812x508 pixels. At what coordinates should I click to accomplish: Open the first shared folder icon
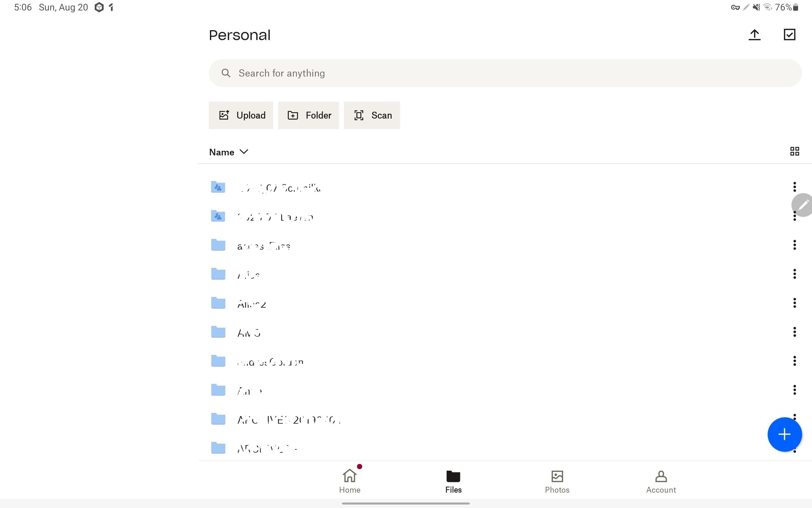point(218,187)
